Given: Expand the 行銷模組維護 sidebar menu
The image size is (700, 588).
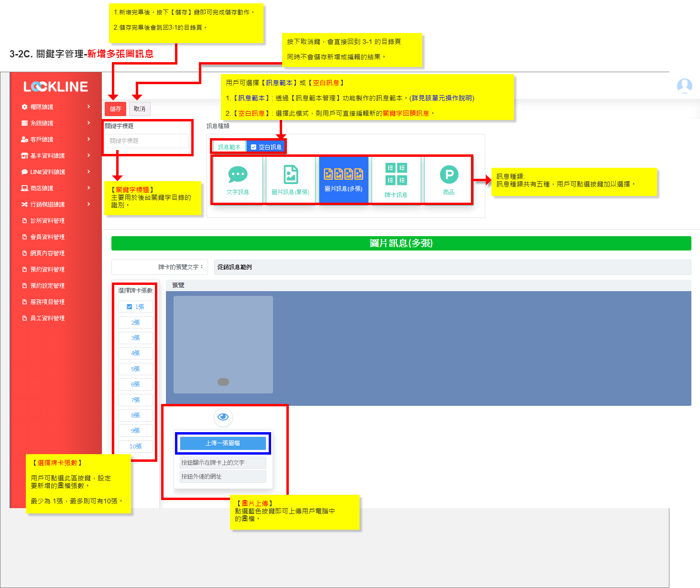Looking at the screenshot, I should coord(56,205).
